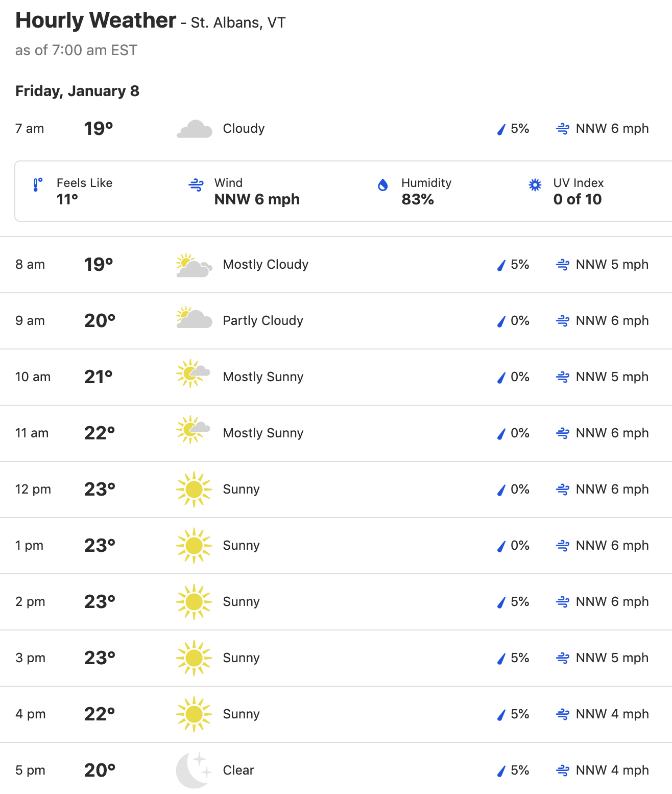Viewport: 672px width, 794px height.
Task: Click the mostly cloudy icon at 8 am
Action: point(194,265)
